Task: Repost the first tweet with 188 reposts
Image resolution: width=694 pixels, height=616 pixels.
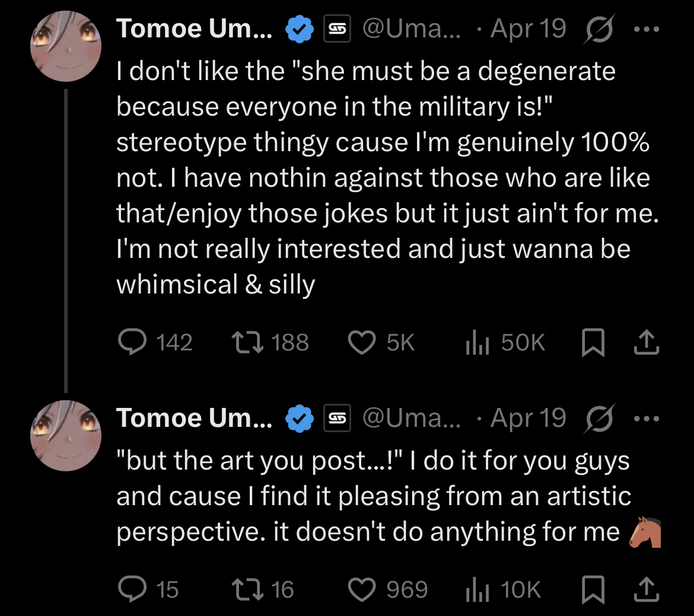Action: tap(245, 343)
